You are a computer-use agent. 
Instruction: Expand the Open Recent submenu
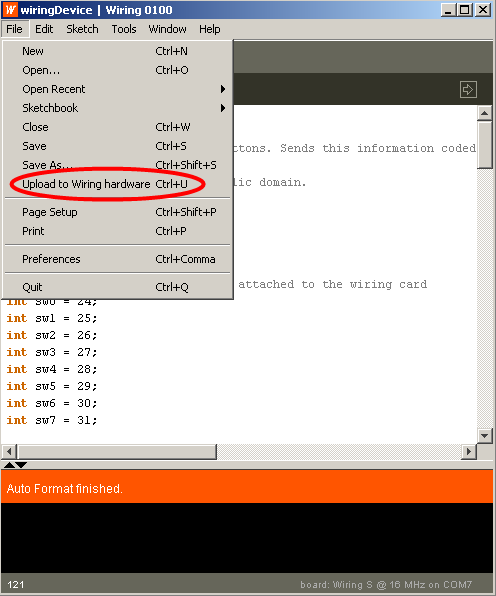click(118, 89)
